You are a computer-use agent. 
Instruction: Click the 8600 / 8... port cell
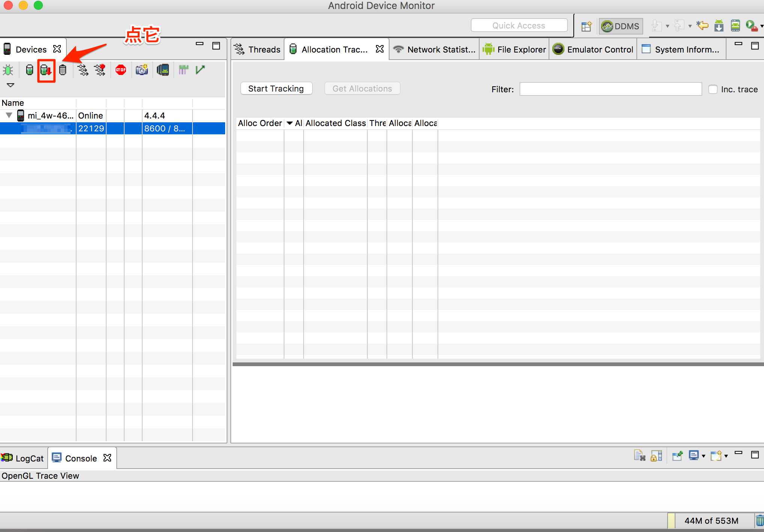[167, 128]
